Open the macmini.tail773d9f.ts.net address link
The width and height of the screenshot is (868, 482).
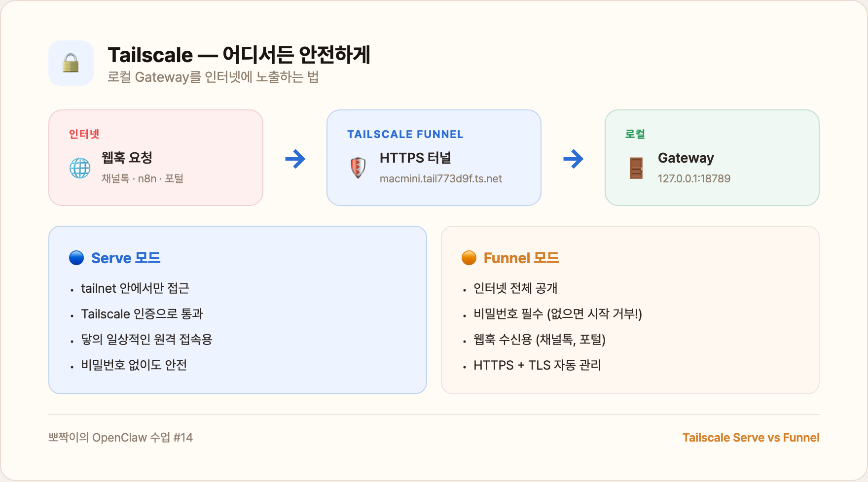coord(440,179)
